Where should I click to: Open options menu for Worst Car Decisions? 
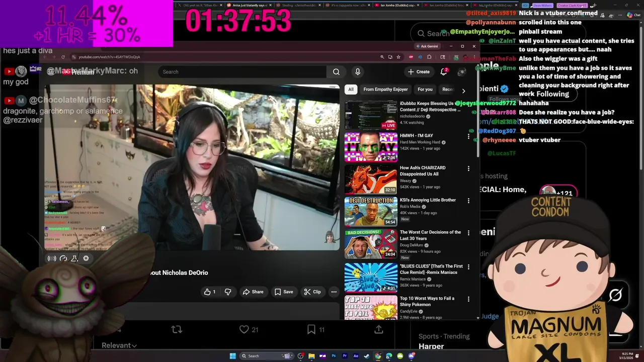[468, 233]
